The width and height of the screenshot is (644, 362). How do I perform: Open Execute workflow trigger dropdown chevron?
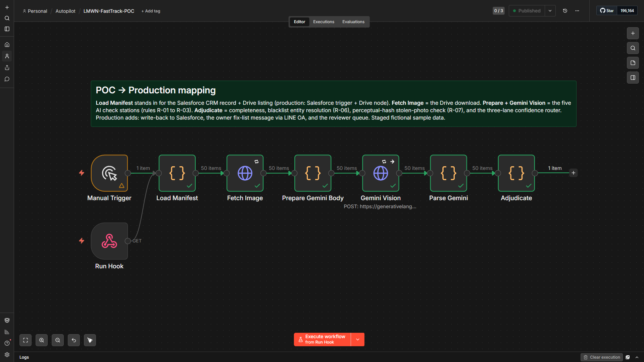point(358,340)
